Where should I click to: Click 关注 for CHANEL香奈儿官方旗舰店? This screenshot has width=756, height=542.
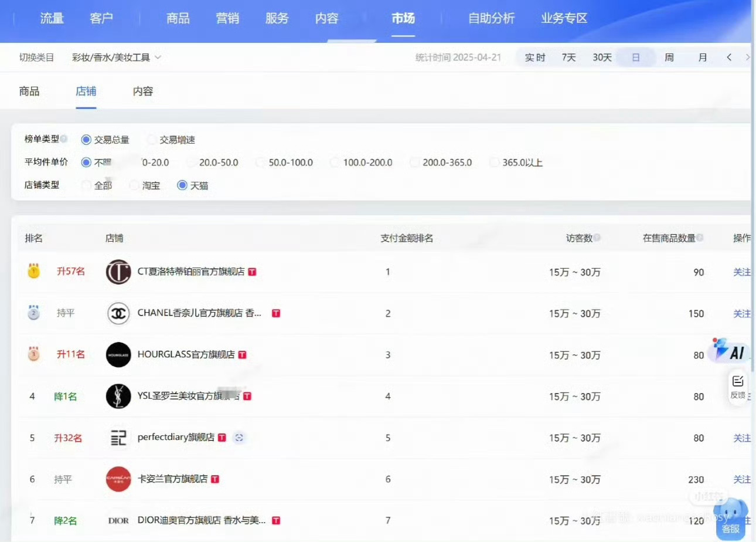coord(742,313)
